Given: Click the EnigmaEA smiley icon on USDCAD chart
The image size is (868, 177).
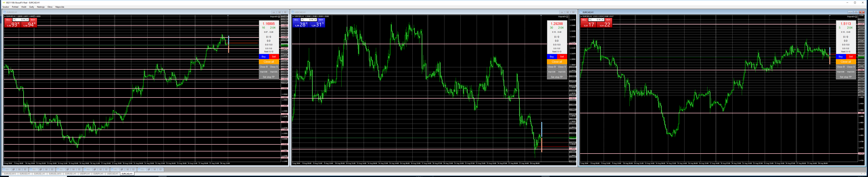Looking at the screenshot, I should pyautogui.click(x=567, y=17).
